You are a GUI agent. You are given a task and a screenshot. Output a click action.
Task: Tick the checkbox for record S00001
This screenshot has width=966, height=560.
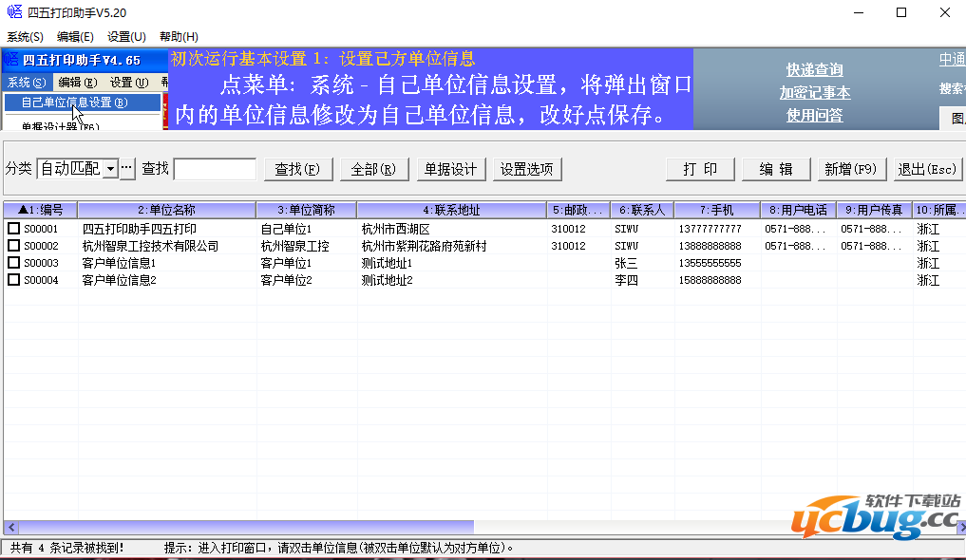click(x=13, y=229)
